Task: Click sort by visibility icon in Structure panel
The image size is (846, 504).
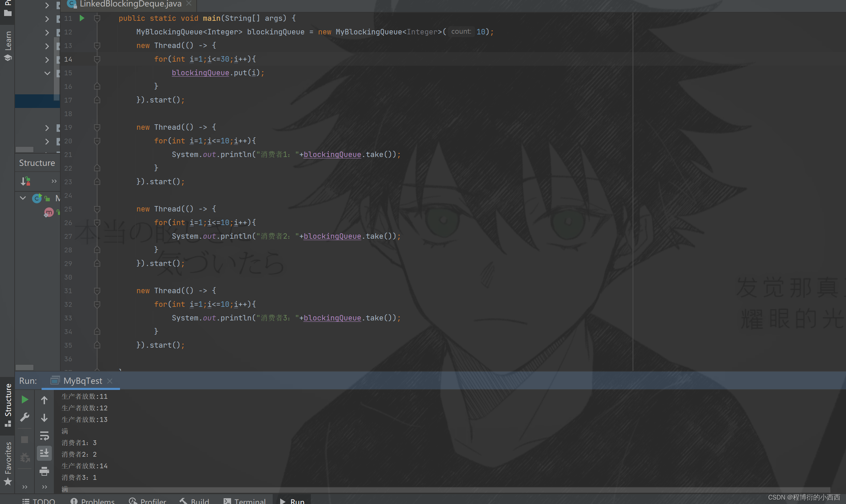Action: pyautogui.click(x=26, y=181)
